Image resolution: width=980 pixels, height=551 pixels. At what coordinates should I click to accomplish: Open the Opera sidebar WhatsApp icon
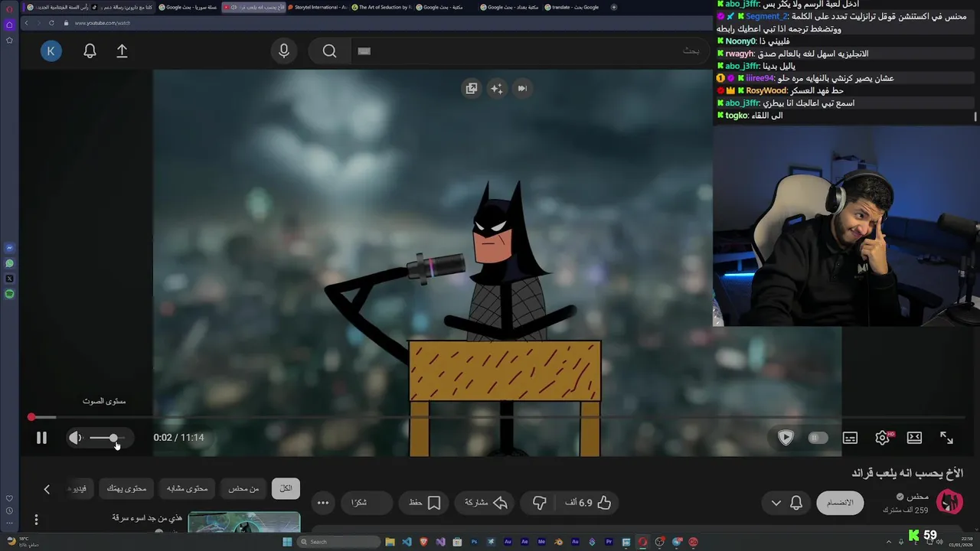[x=9, y=263]
